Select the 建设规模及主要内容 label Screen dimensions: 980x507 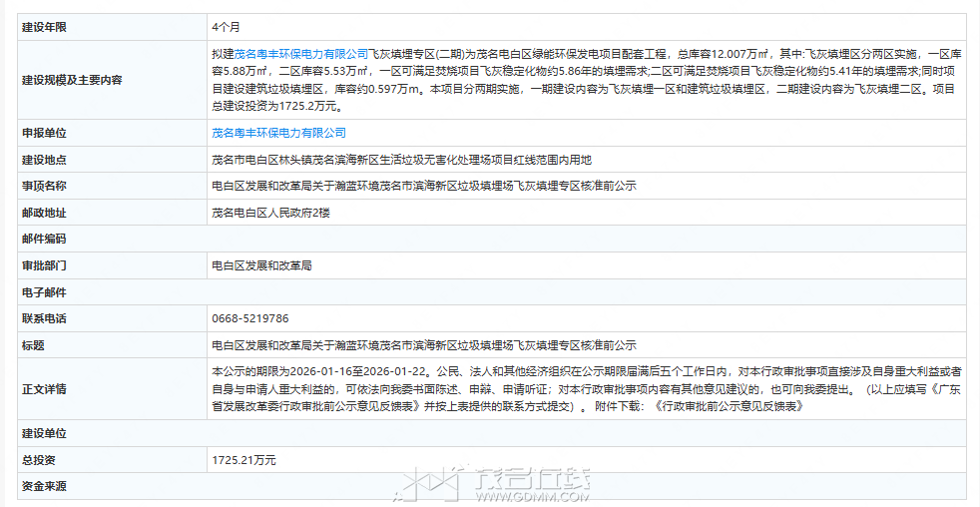72,80
